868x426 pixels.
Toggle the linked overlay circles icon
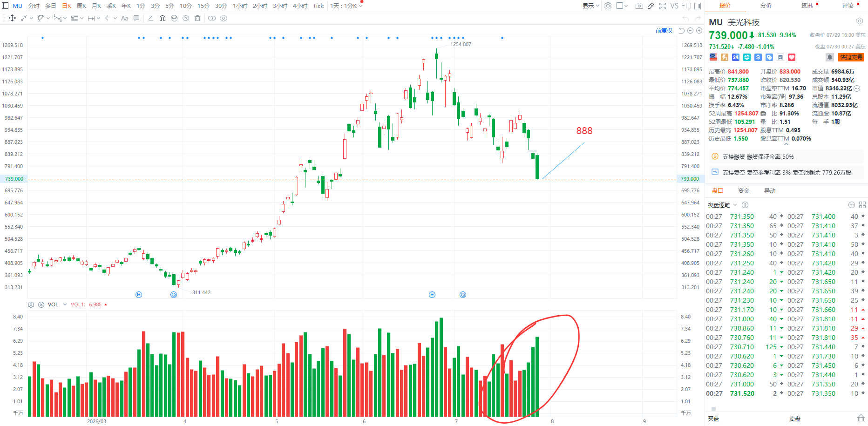(x=212, y=18)
